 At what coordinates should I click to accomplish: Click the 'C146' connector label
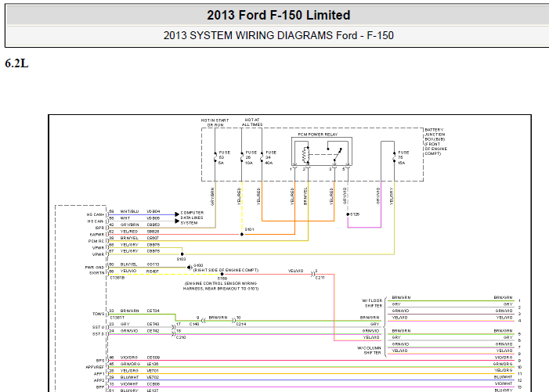(194, 324)
